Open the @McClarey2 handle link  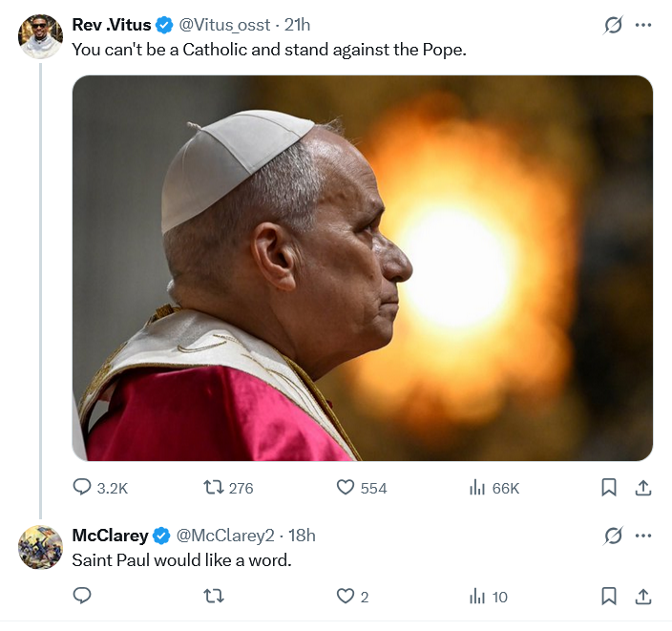[225, 536]
